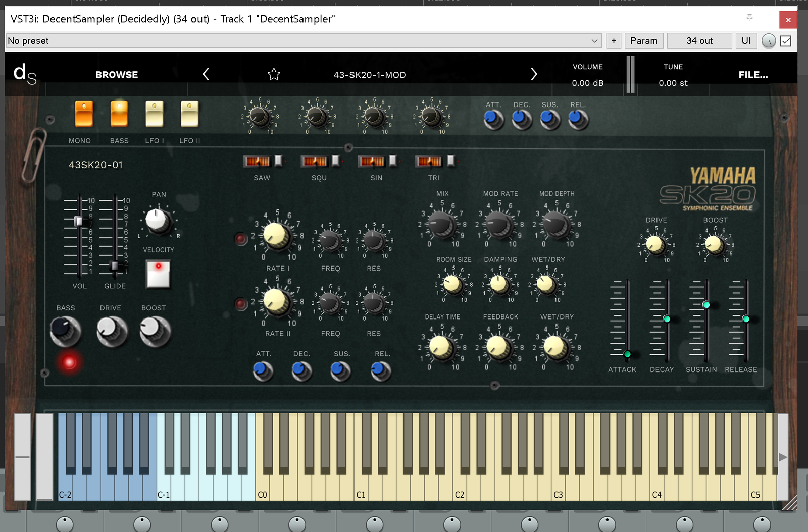The height and width of the screenshot is (532, 808).
Task: Toggle the LFO II switch
Action: click(189, 114)
